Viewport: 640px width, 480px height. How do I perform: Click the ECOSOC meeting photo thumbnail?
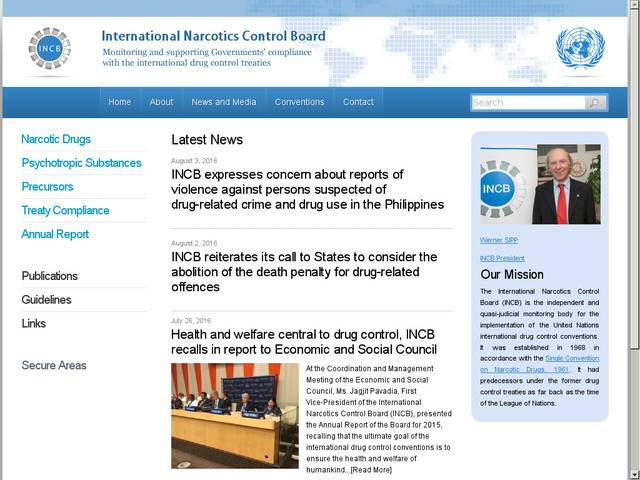pos(235,416)
